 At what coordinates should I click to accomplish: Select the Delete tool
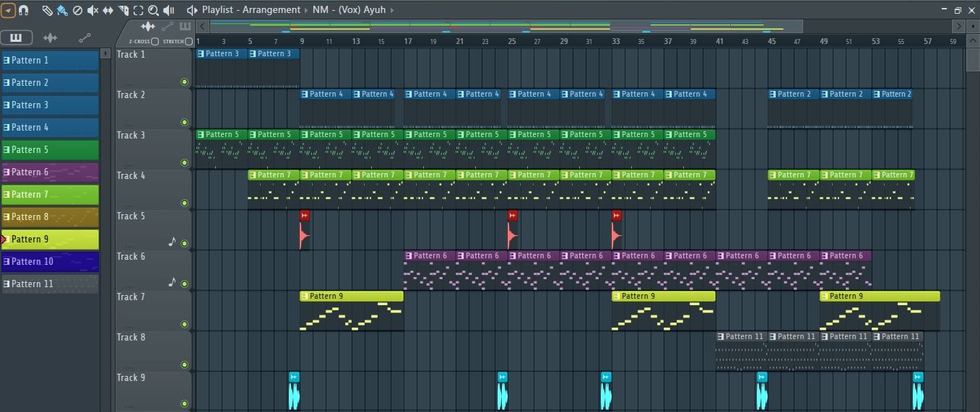tap(77, 10)
